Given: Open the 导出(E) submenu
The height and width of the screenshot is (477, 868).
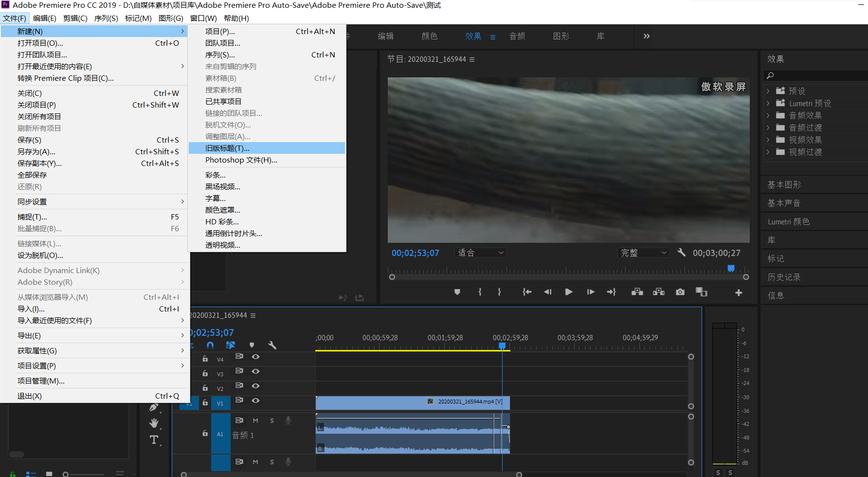Looking at the screenshot, I should [x=94, y=336].
